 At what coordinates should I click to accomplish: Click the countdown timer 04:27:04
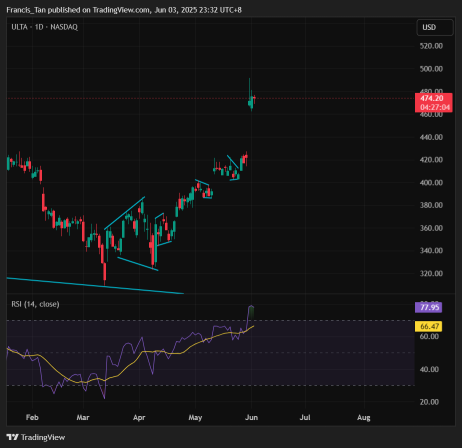coord(435,107)
